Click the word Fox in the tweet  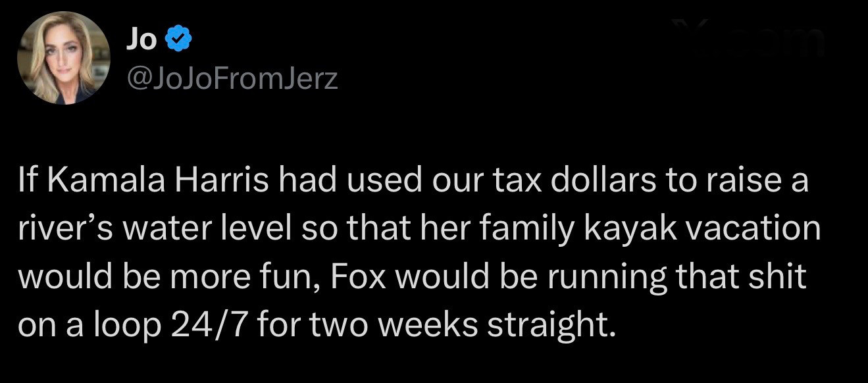point(353,277)
